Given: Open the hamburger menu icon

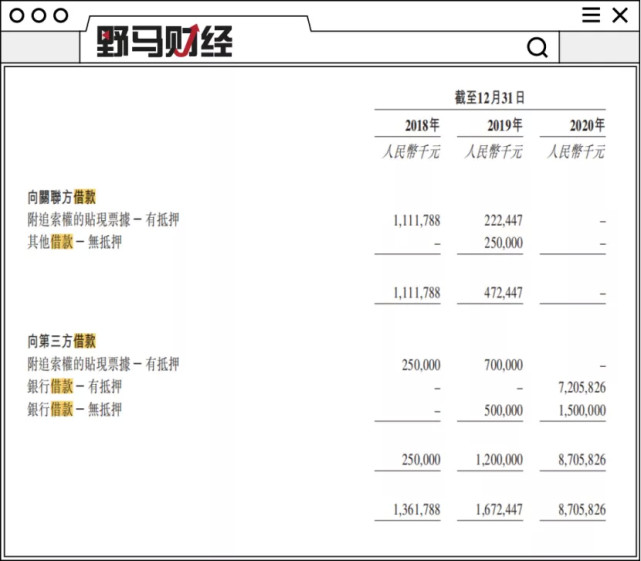Looking at the screenshot, I should pyautogui.click(x=591, y=15).
